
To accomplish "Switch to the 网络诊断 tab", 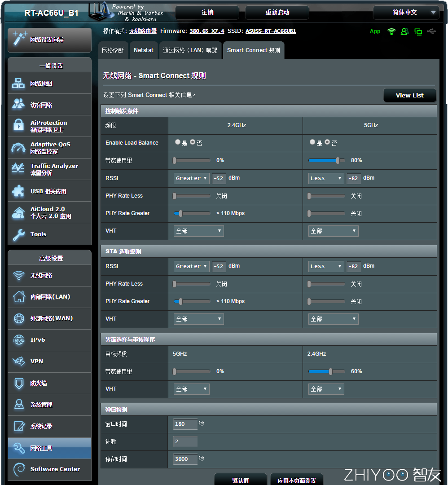I will (x=113, y=50).
